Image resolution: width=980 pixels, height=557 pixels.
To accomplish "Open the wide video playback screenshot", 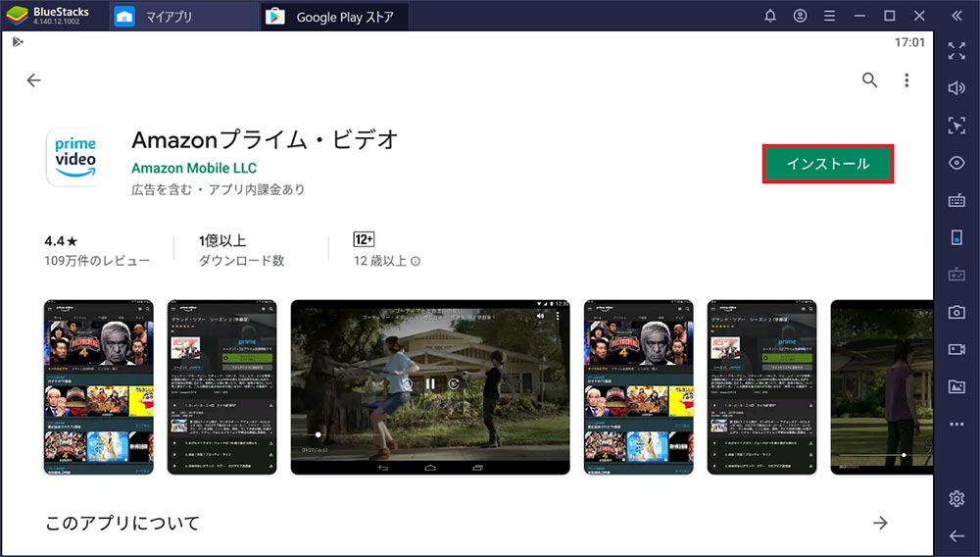I will (x=430, y=387).
